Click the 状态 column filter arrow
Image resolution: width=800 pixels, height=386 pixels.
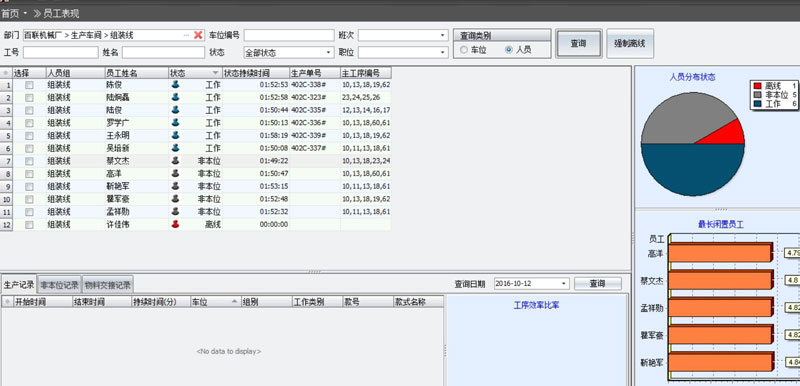[215, 73]
